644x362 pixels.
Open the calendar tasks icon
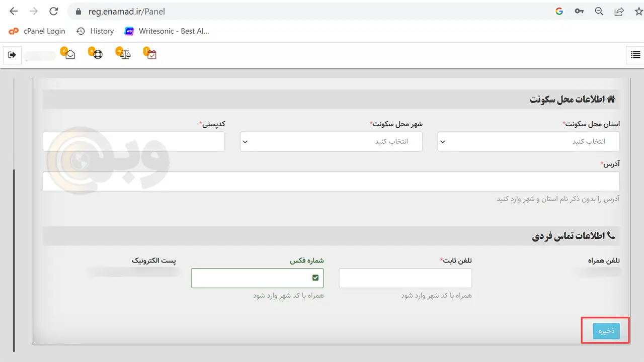pos(151,54)
